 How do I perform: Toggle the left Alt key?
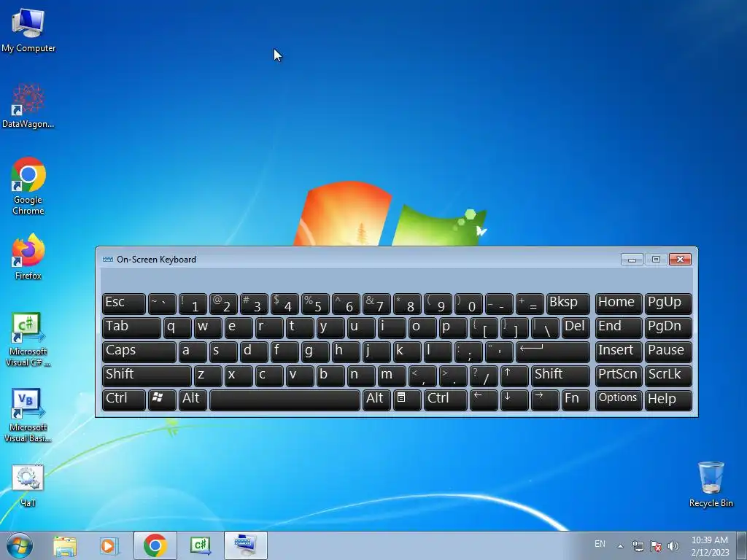pos(193,399)
